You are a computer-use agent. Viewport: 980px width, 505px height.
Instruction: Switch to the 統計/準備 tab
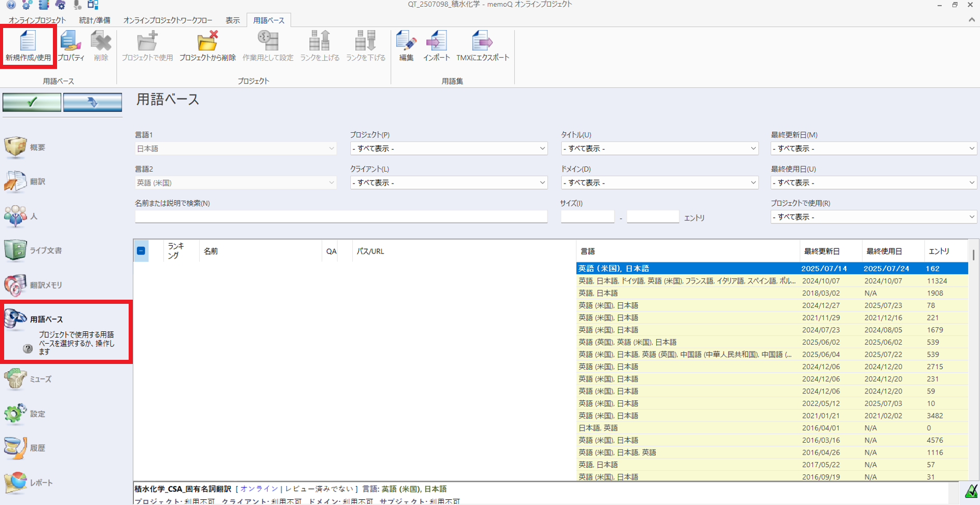[94, 20]
